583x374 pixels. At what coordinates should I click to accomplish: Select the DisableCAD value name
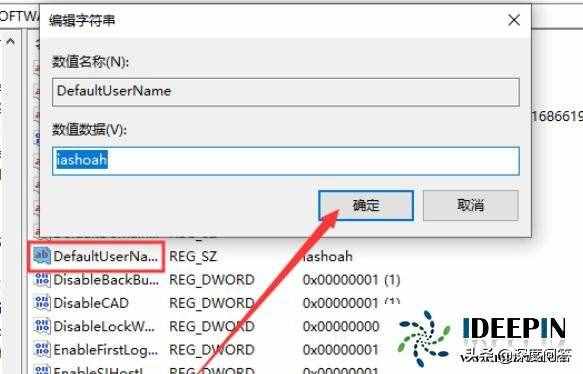point(91,303)
